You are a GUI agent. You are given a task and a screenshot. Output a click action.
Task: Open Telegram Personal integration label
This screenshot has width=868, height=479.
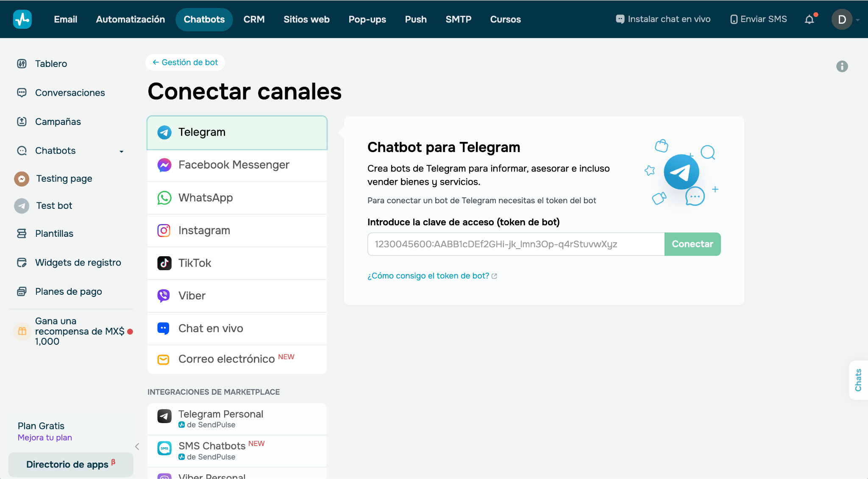pyautogui.click(x=221, y=414)
